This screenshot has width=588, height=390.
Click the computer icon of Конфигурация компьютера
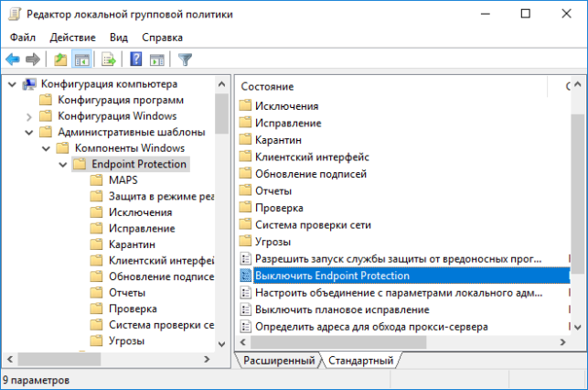click(29, 83)
